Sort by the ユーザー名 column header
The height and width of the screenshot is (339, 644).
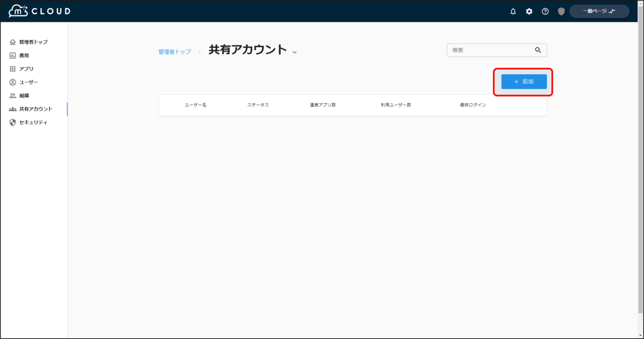pyautogui.click(x=194, y=105)
